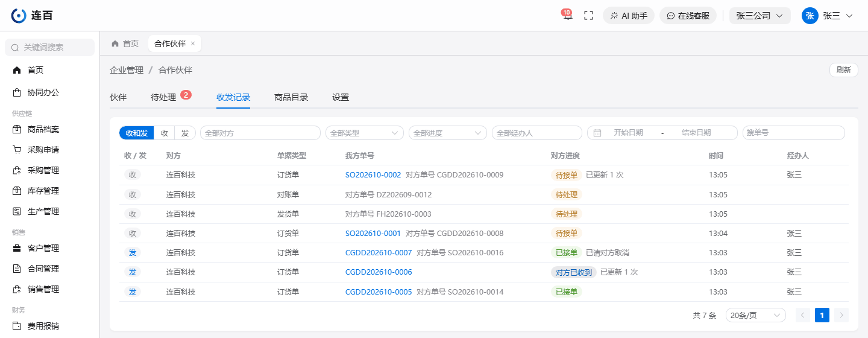The width and height of the screenshot is (868, 338).
Task: Switch to the 设置 tab
Action: tap(341, 97)
